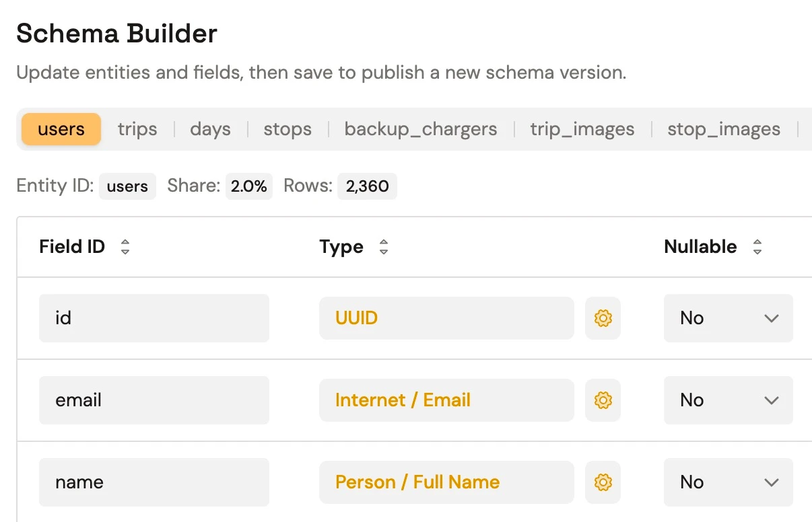Click the Rows count 2,360 chip
Viewport: 812px width, 522px height.
click(x=367, y=186)
